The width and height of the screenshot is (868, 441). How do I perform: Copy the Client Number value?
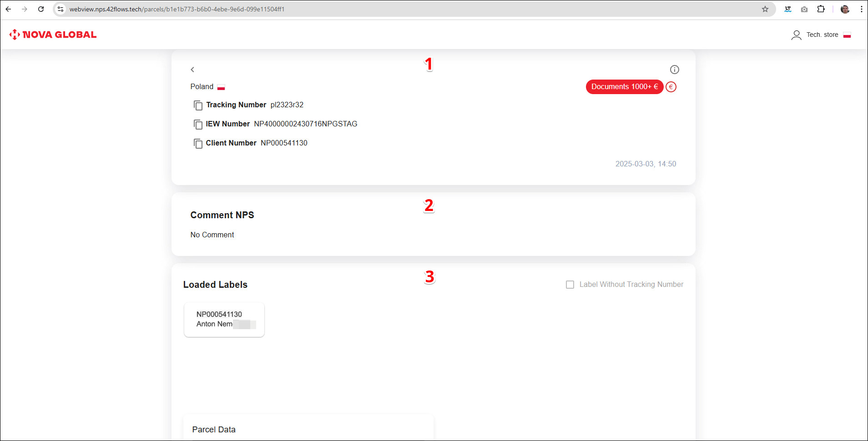point(198,144)
